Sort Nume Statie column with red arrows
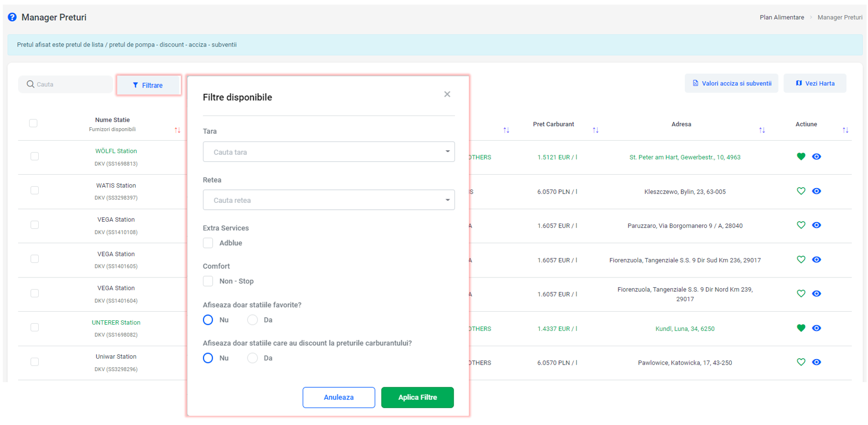The width and height of the screenshot is (868, 425). click(177, 130)
